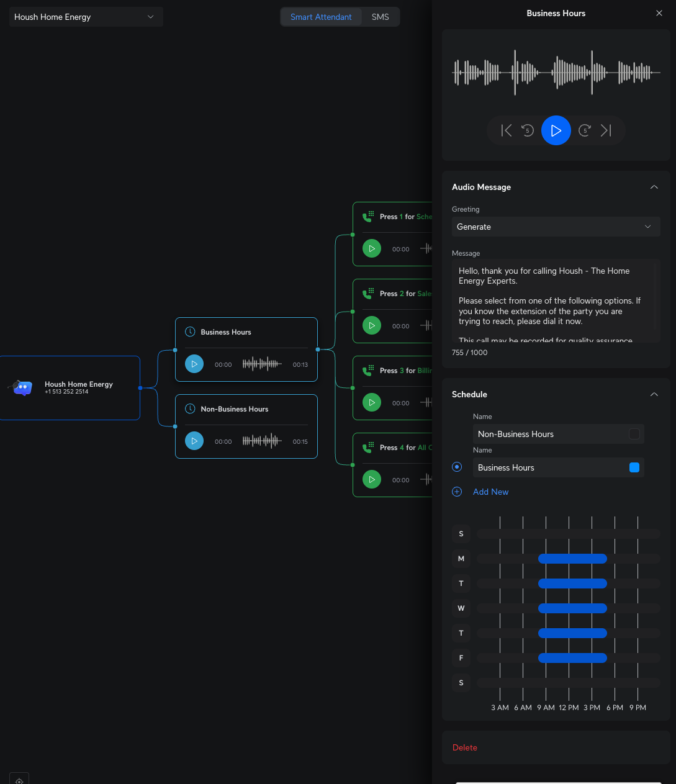Switch to the SMS tab

(380, 17)
